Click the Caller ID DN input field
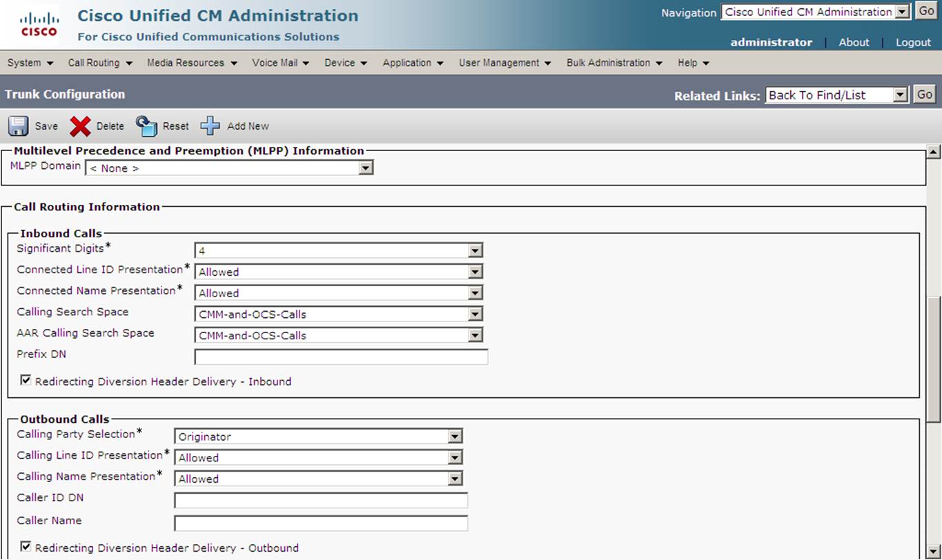 click(x=321, y=500)
